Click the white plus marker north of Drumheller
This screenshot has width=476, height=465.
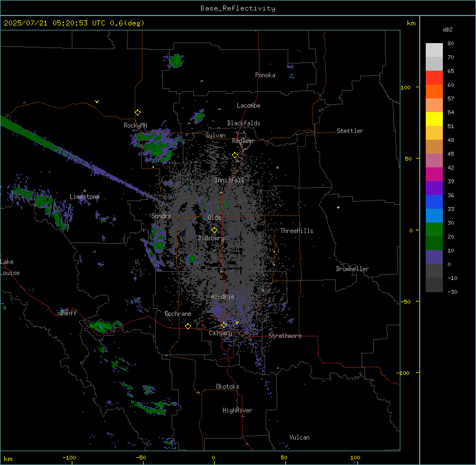tap(338, 207)
